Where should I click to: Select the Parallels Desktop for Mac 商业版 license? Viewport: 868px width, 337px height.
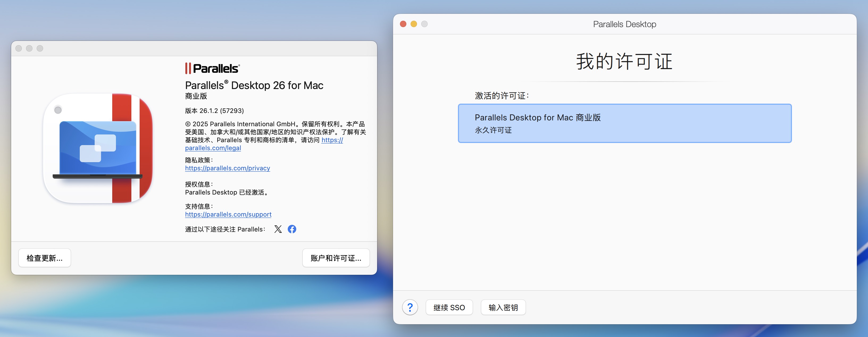pyautogui.click(x=624, y=123)
